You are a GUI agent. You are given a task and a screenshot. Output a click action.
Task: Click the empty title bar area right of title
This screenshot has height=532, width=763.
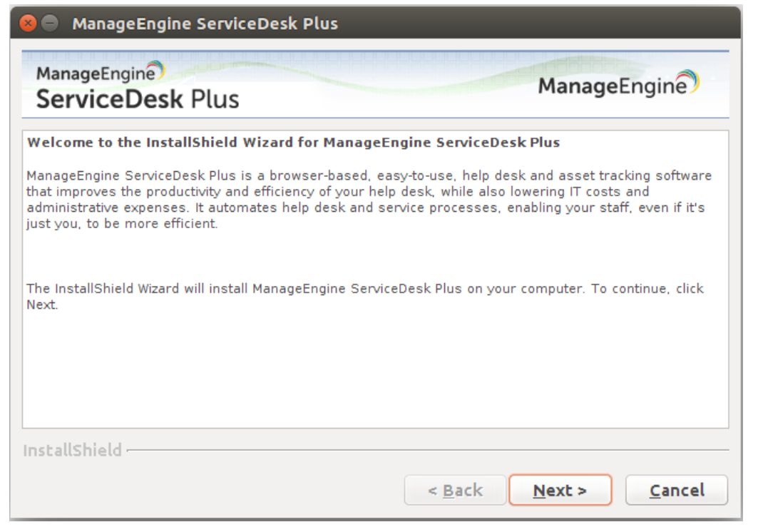tap(535, 24)
